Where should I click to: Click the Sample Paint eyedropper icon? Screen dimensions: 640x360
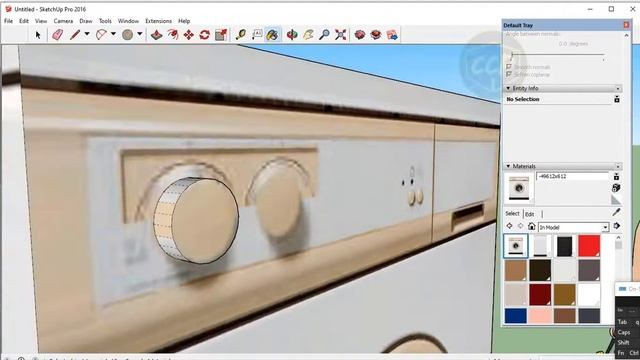click(616, 212)
